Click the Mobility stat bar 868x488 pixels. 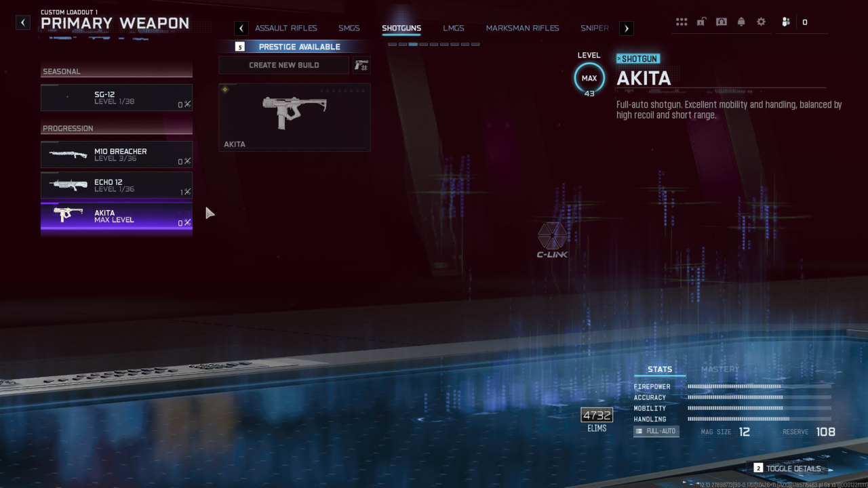click(x=759, y=408)
